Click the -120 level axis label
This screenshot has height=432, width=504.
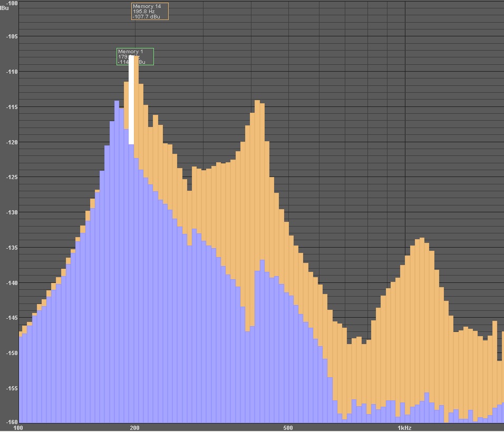click(12, 142)
